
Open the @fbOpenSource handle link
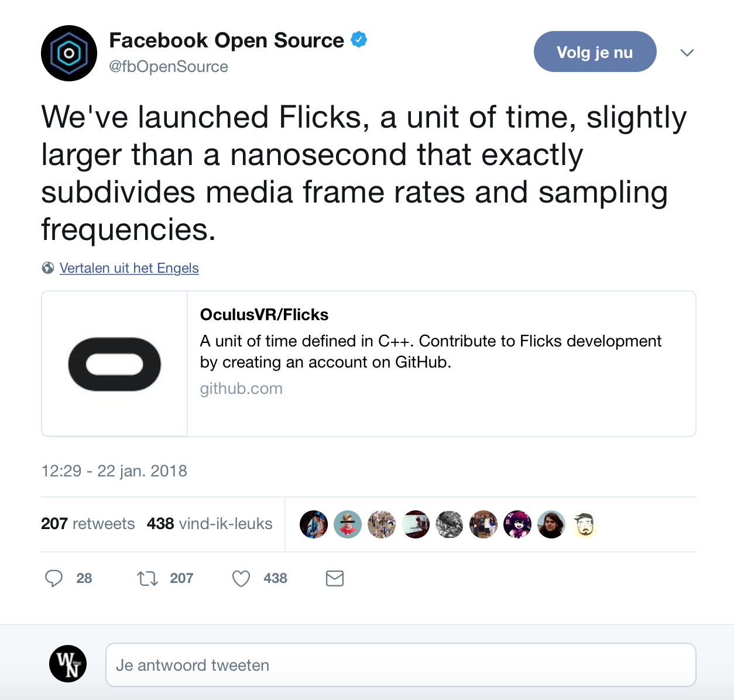(169, 67)
